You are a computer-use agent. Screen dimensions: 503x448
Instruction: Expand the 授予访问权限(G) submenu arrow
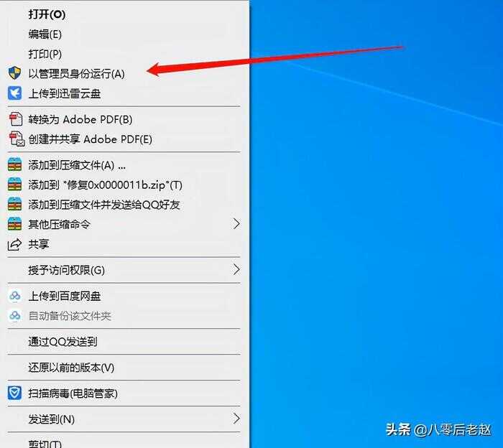(236, 270)
